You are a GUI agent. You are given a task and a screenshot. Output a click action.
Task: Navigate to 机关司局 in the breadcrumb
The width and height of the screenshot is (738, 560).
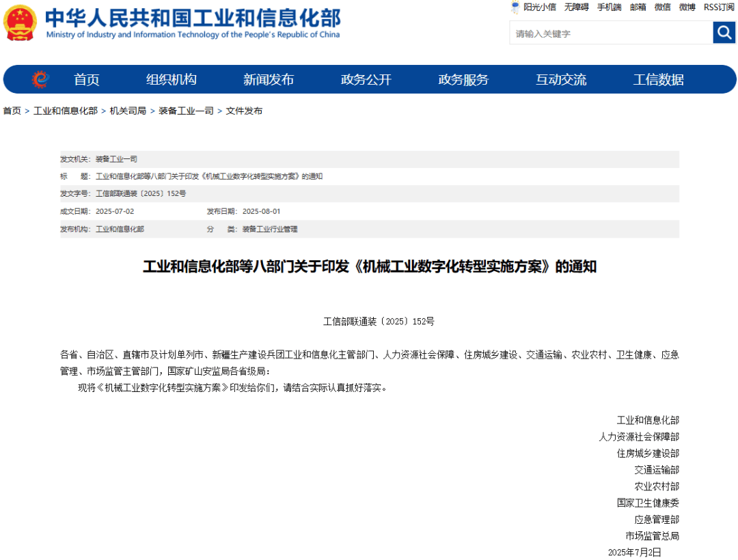pos(126,110)
